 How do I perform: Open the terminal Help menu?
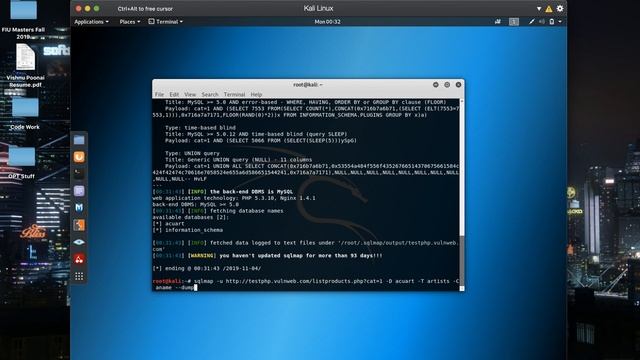pos(256,94)
